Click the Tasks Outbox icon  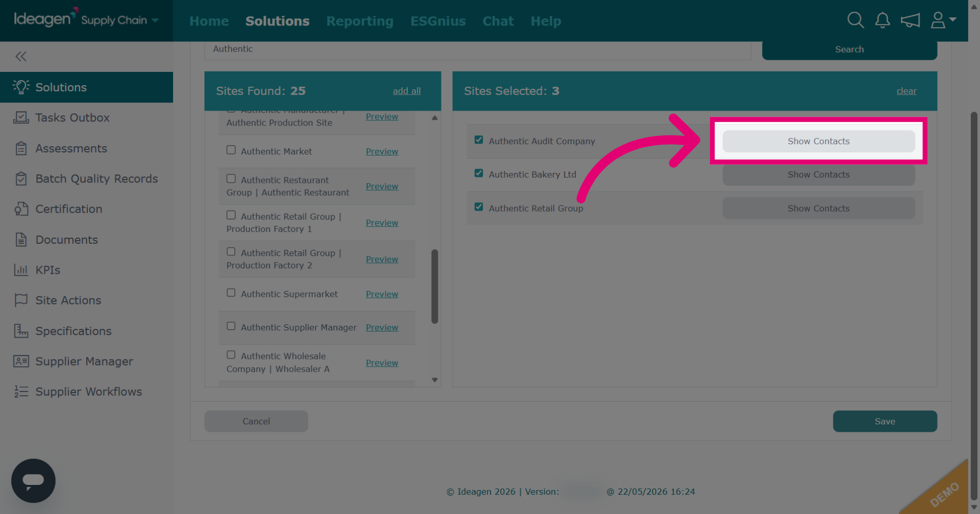tap(21, 118)
